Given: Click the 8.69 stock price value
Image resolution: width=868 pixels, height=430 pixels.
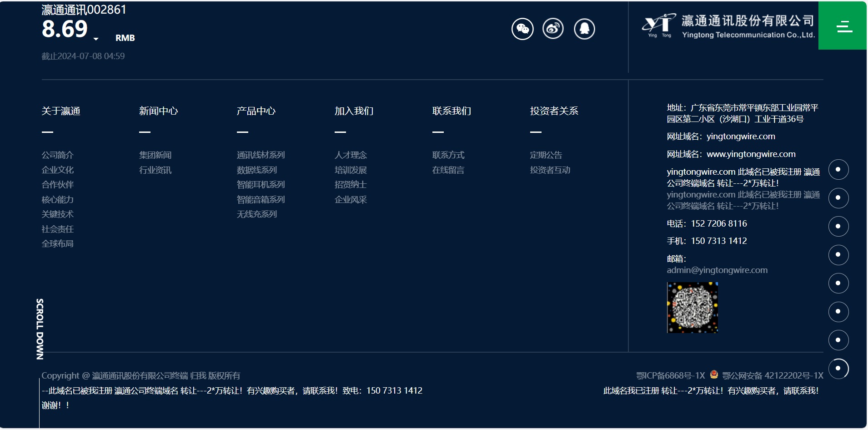Looking at the screenshot, I should point(65,29).
